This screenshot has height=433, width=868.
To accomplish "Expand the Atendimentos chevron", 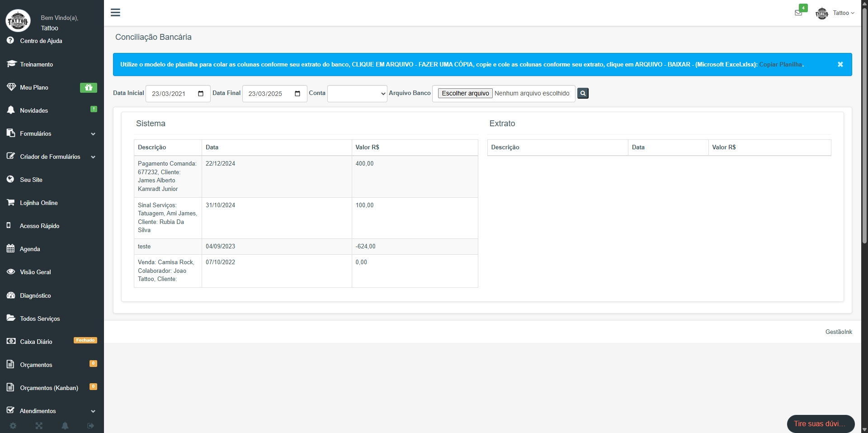I will 93,411.
